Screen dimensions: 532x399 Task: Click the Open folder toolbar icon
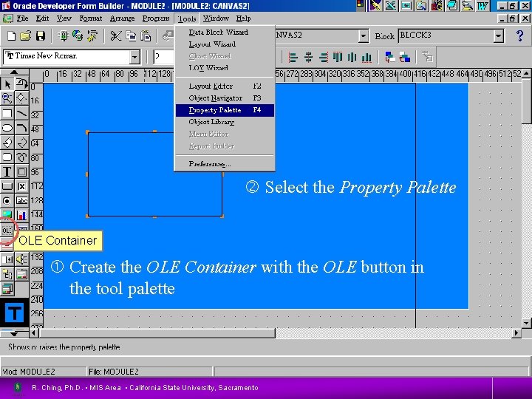tap(25, 35)
